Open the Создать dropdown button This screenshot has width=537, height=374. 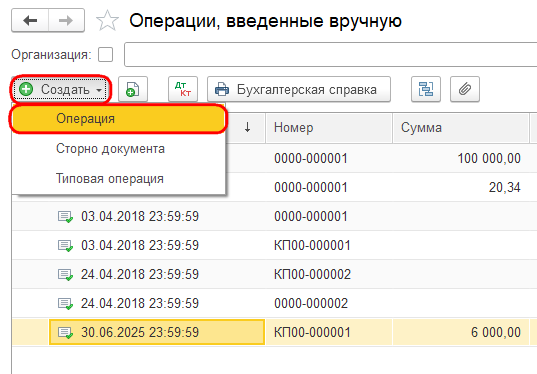[x=61, y=89]
